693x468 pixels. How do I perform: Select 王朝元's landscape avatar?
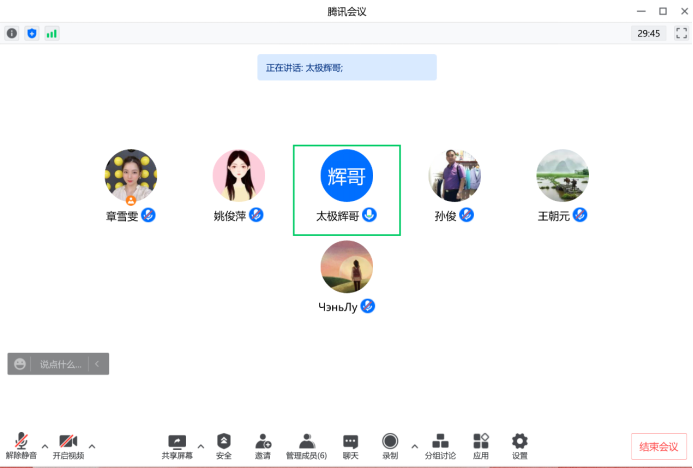click(563, 175)
